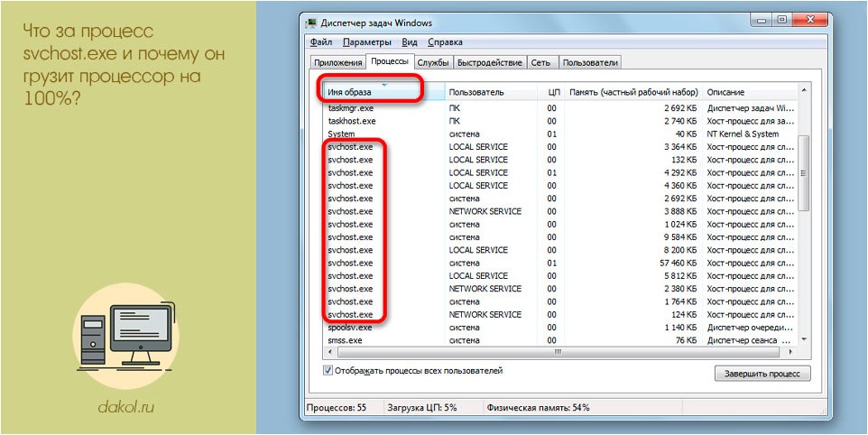
Task: Click the vertical scrollbar up arrow
Action: (804, 89)
